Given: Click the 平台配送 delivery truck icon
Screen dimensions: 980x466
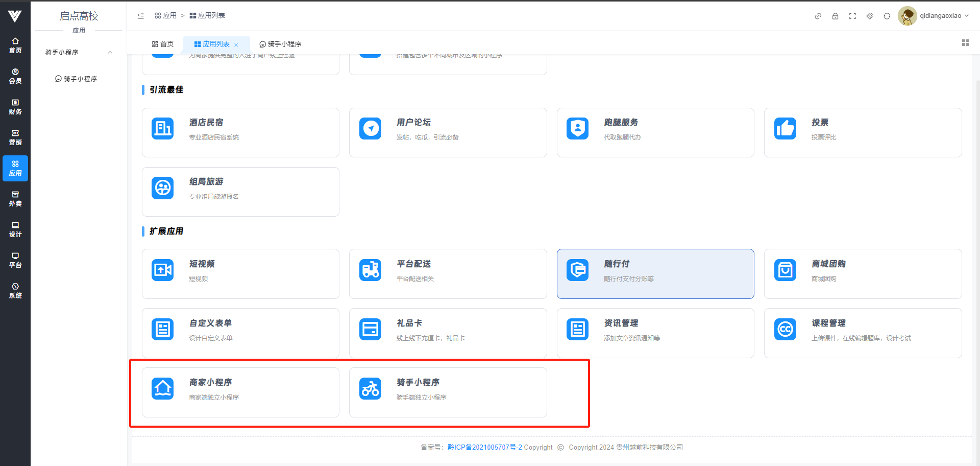Looking at the screenshot, I should (370, 270).
